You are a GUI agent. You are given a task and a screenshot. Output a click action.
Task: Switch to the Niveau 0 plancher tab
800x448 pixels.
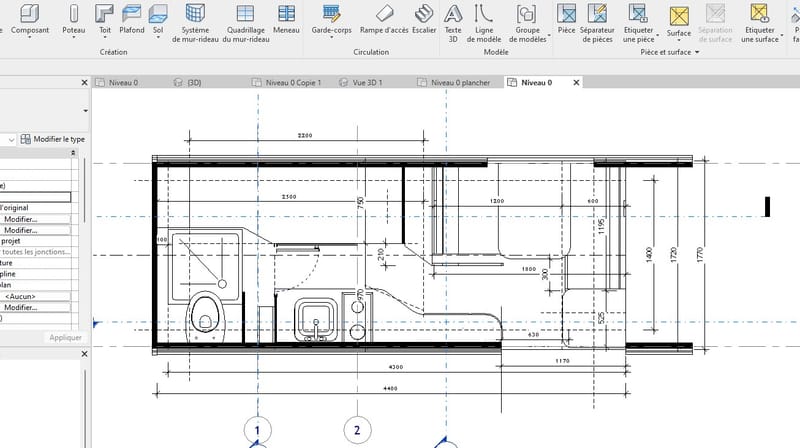pos(460,82)
